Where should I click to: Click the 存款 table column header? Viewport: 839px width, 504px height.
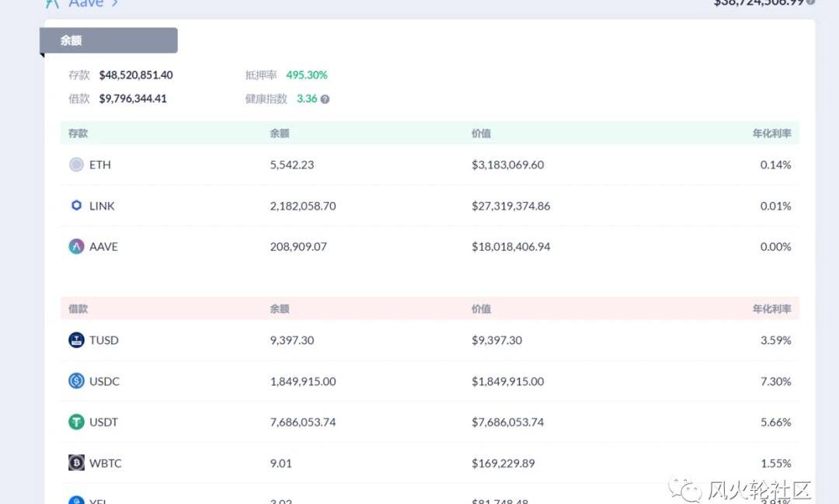78,134
